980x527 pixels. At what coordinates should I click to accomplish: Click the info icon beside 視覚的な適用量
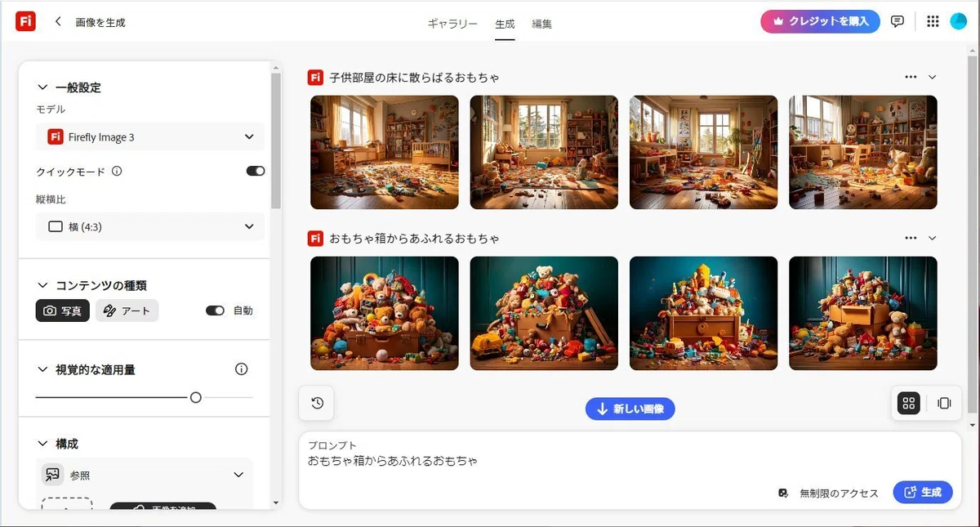click(x=241, y=369)
